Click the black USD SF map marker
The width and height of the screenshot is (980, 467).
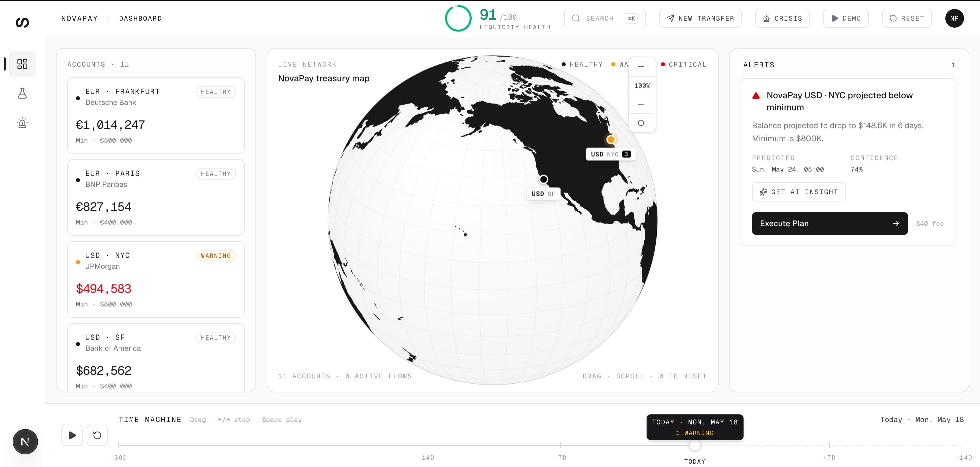pyautogui.click(x=543, y=179)
